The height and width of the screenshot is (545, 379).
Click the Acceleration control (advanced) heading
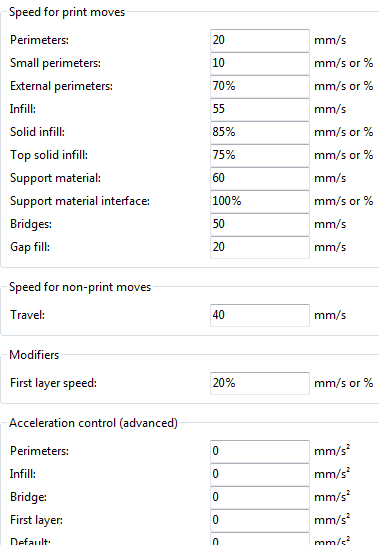93,423
